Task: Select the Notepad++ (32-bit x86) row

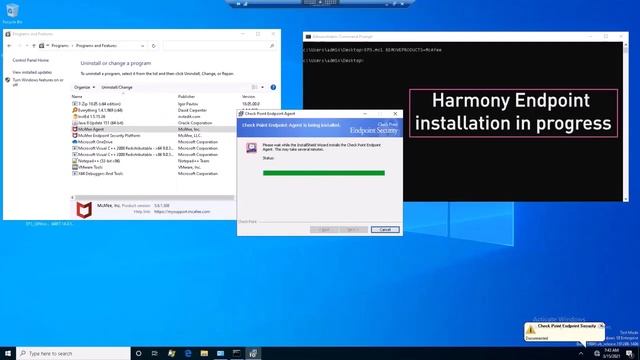Action: click(153, 161)
